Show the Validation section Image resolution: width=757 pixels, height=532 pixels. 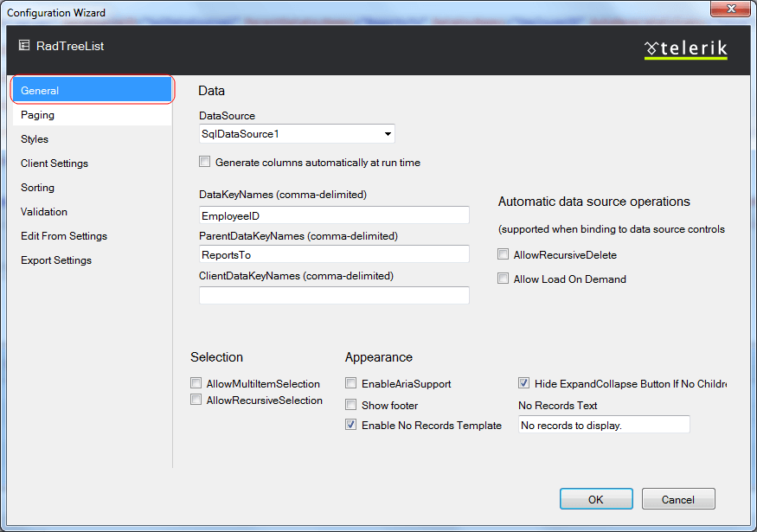click(x=93, y=211)
